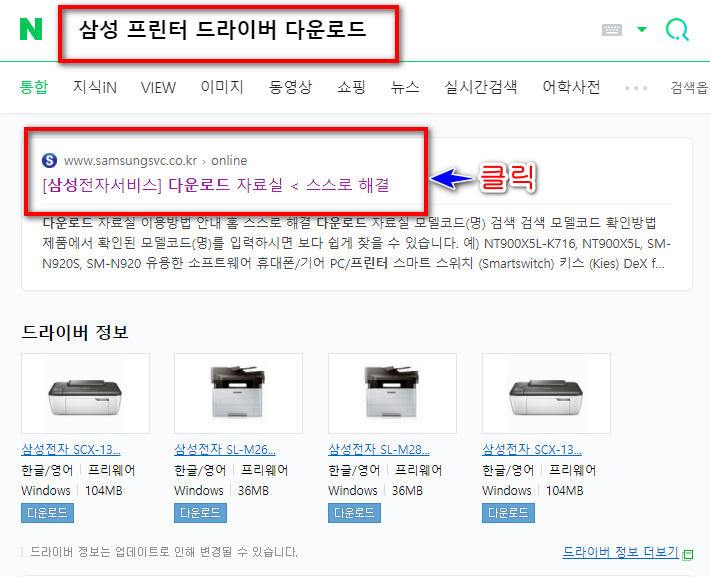Open the 동영상 tab
Image resolution: width=710 pixels, height=577 pixels.
click(290, 87)
